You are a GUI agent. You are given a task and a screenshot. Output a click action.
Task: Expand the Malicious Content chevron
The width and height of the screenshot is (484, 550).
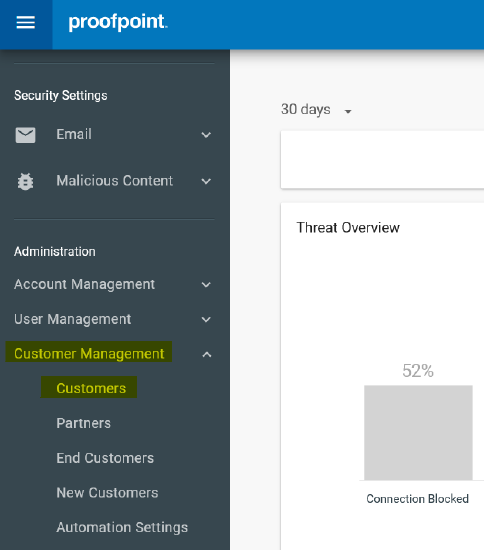(x=206, y=181)
